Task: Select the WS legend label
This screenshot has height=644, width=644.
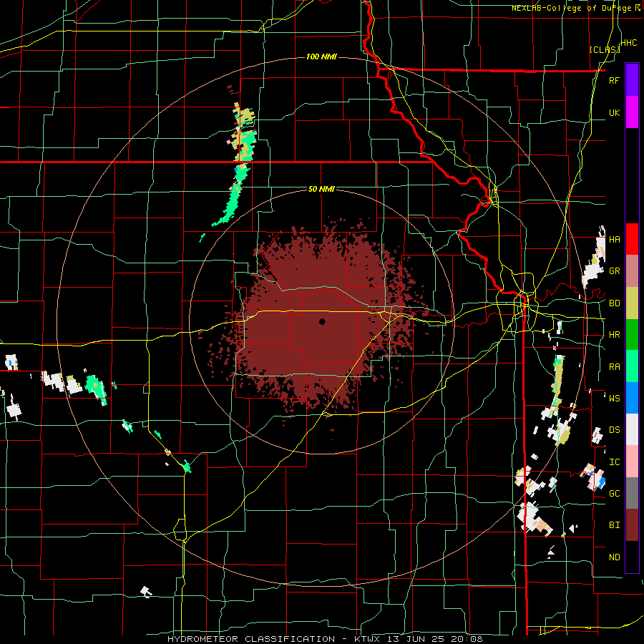Action: pyautogui.click(x=614, y=399)
